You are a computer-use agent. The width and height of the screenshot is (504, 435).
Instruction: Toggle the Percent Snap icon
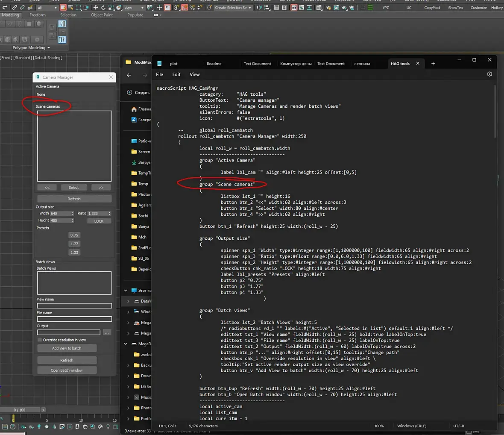pyautogui.click(x=192, y=8)
